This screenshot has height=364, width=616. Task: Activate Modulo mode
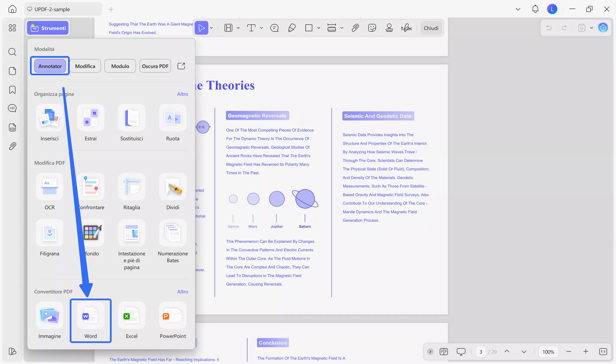120,66
